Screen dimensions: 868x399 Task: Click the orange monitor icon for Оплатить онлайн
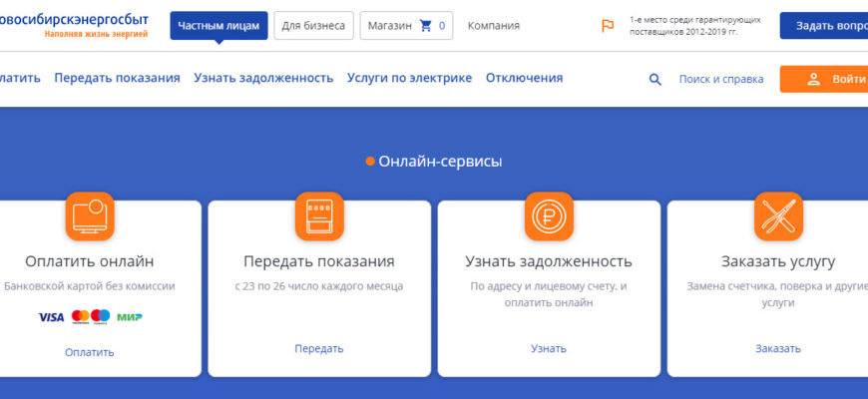(x=90, y=216)
